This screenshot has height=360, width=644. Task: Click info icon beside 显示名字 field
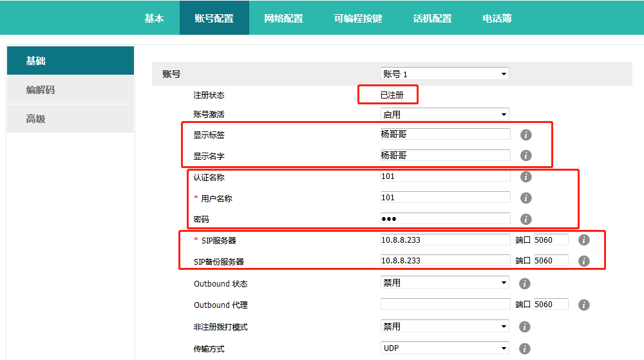[526, 155]
